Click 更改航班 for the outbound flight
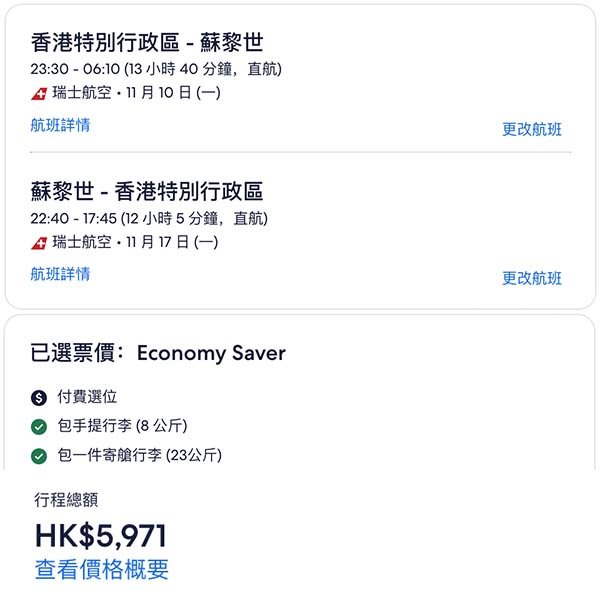The height and width of the screenshot is (600, 600). point(532,129)
